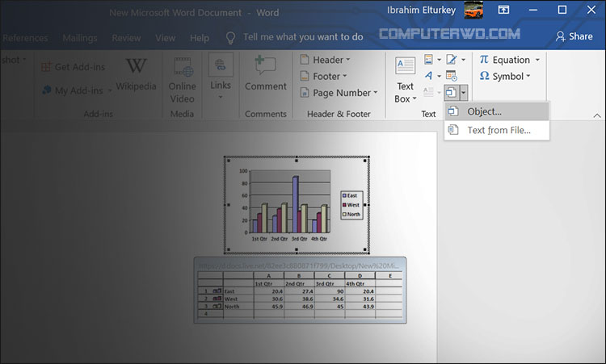Click the 3rd Qtr datasheet header cell
The image size is (606, 364).
[330, 284]
